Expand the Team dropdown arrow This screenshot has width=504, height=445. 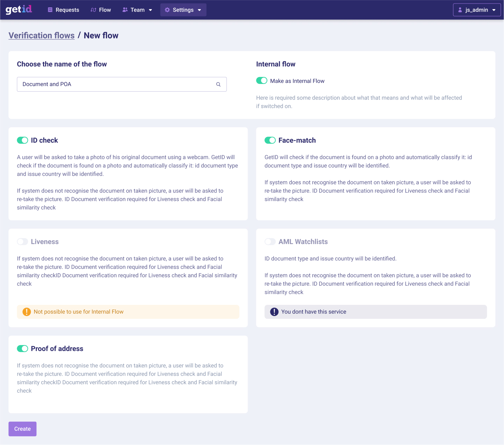[x=150, y=10]
